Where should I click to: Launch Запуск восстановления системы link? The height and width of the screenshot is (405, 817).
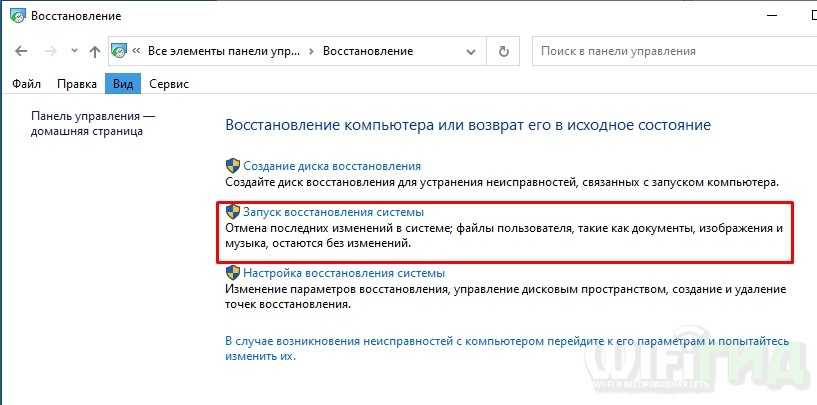click(x=333, y=212)
